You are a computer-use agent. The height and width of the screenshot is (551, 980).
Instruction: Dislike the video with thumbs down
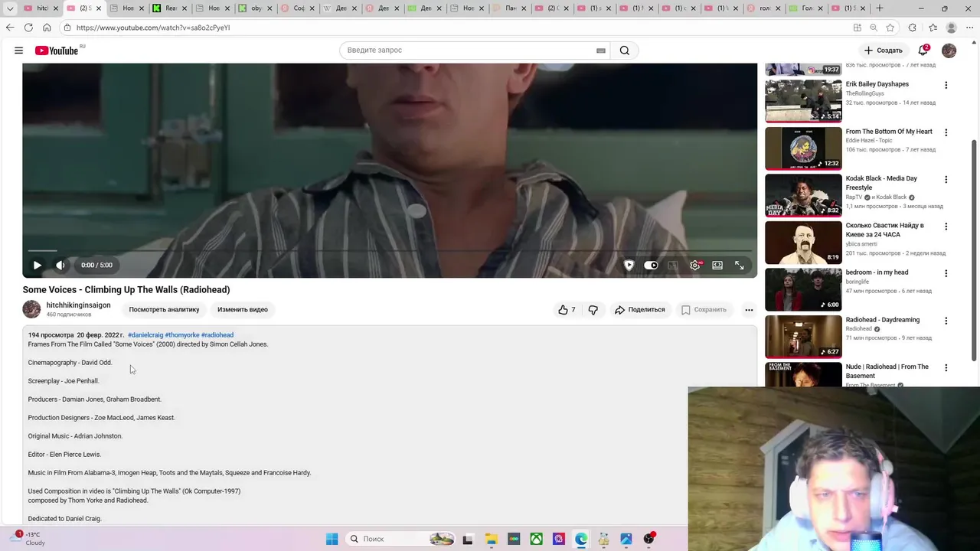click(x=593, y=310)
